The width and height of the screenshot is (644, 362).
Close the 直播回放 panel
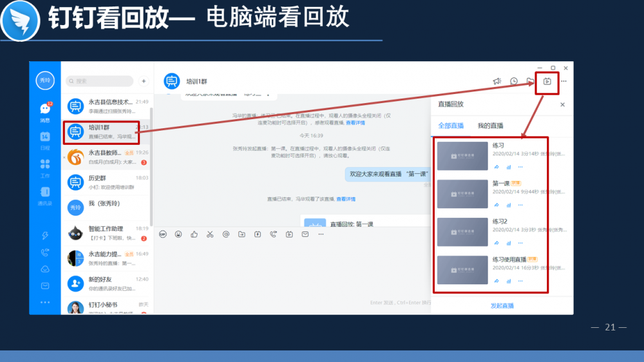[562, 104]
